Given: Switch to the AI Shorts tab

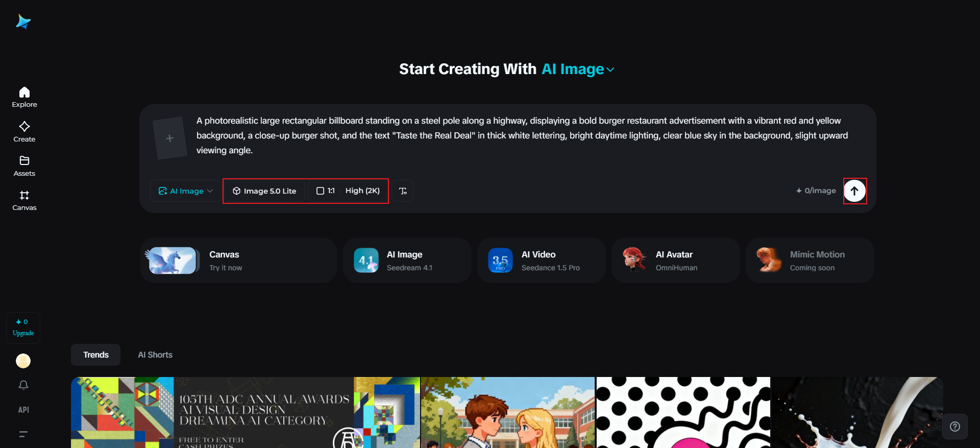Looking at the screenshot, I should [155, 355].
